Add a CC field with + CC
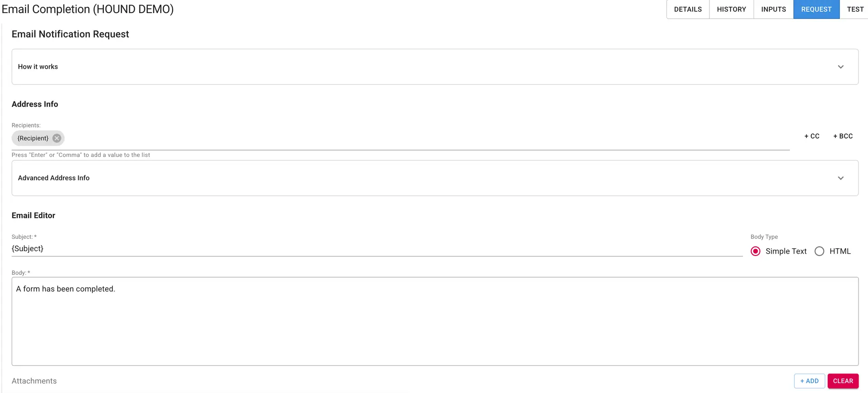Screen dimensions: 868x393 [x=811, y=136]
